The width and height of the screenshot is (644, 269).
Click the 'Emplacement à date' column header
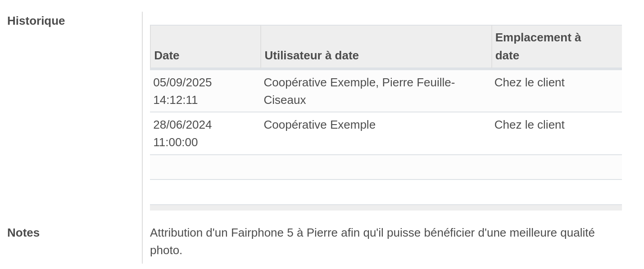pyautogui.click(x=538, y=46)
